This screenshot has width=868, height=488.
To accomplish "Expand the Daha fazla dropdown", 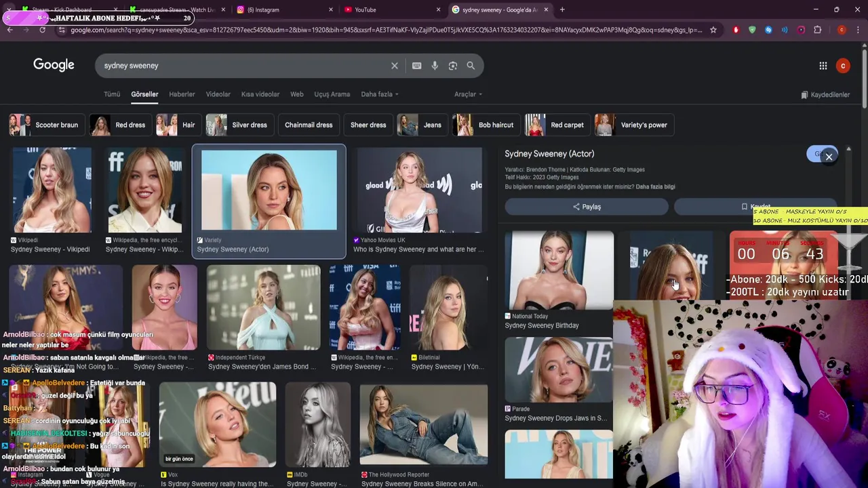I will pyautogui.click(x=380, y=94).
